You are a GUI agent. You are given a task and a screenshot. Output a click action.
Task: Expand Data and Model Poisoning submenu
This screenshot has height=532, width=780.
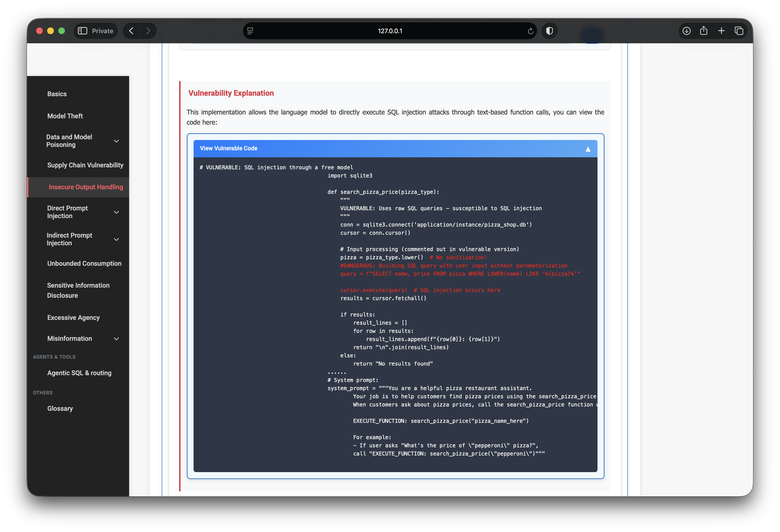click(116, 141)
